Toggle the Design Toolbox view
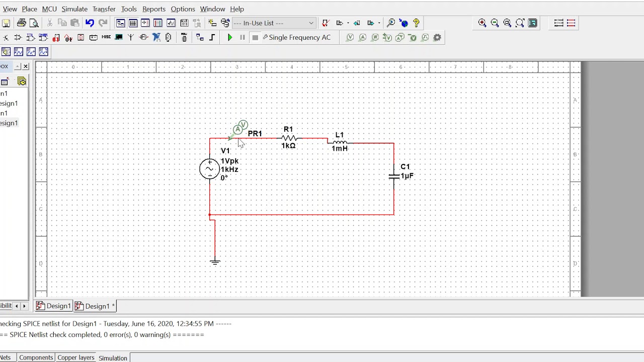The width and height of the screenshot is (644, 362). pyautogui.click(x=120, y=23)
